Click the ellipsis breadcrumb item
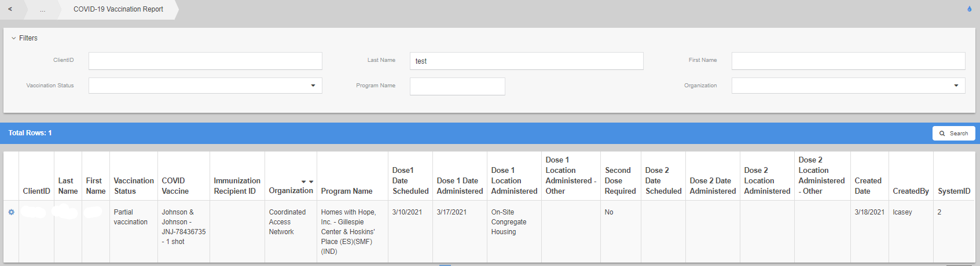 coord(42,9)
